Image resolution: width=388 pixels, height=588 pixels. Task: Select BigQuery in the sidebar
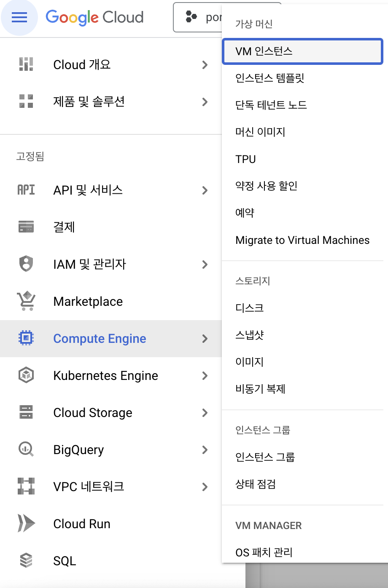pos(110,450)
